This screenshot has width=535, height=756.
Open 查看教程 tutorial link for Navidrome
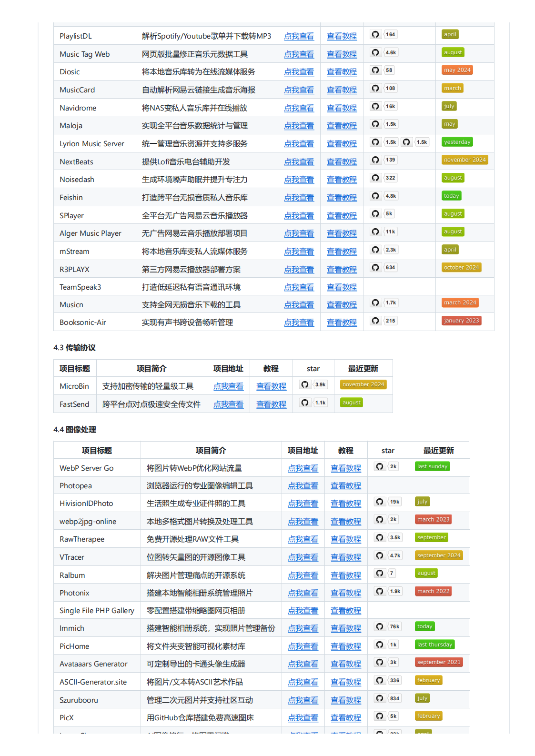point(342,108)
